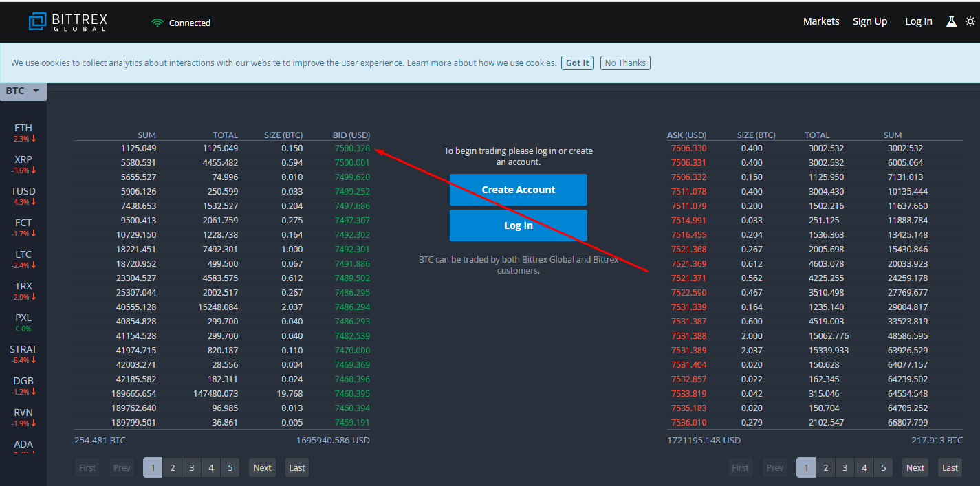Go to bids page 2
This screenshot has width=980, height=486.
coord(173,467)
